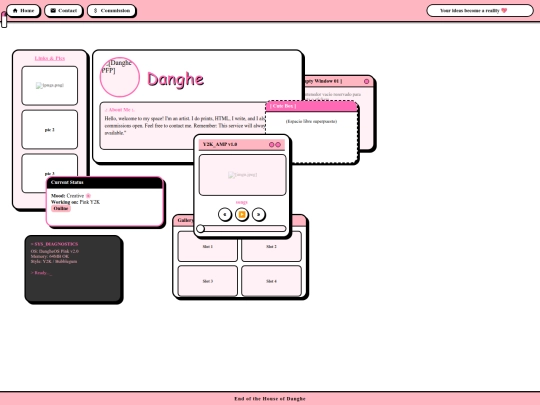The image size is (540, 405).
Task: Skip to previous track in Y2K_AMP
Action: tap(225, 214)
